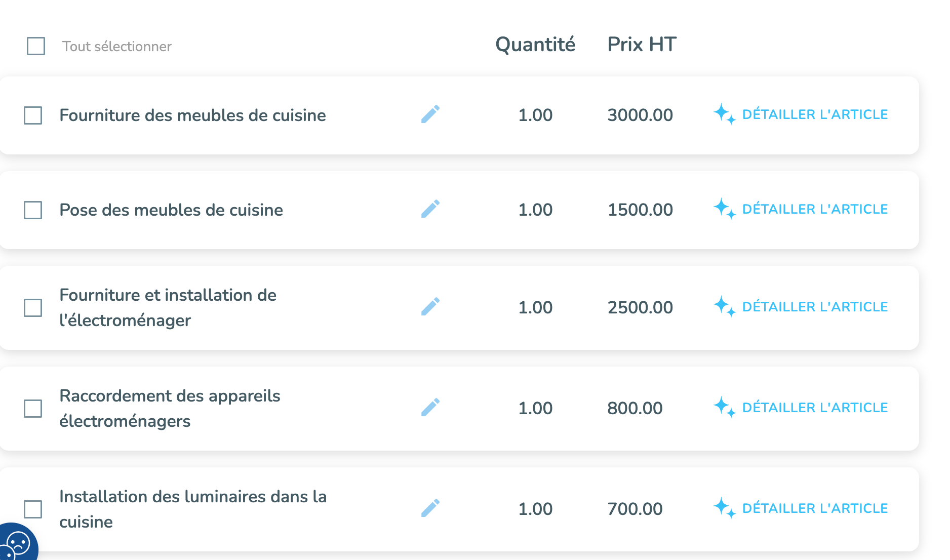Open the cookie preferences icon

(16, 545)
